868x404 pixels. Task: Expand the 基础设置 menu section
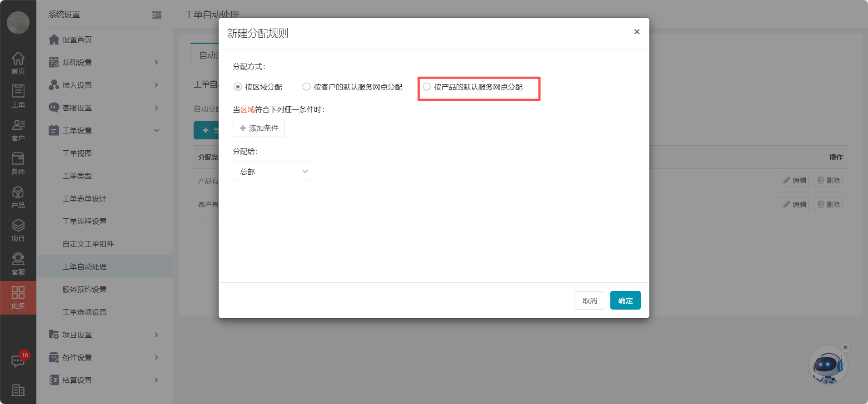click(x=104, y=62)
